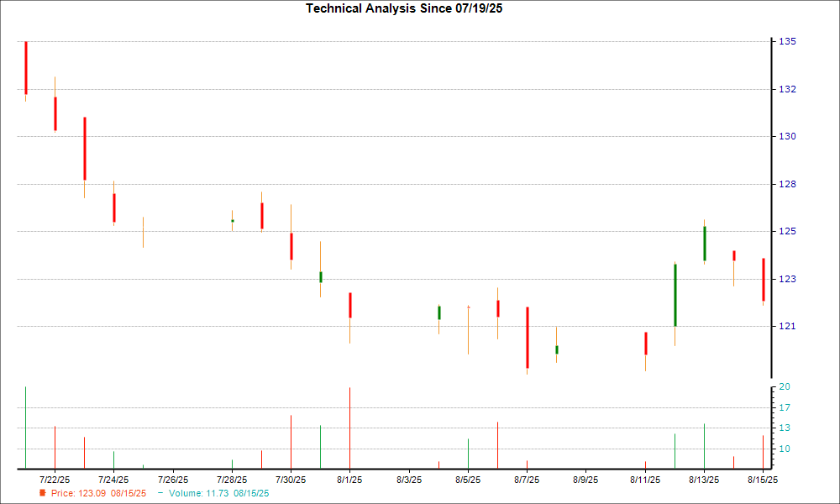Select the red candlestick above 8/1/25
The height and width of the screenshot is (504, 840).
click(350, 305)
